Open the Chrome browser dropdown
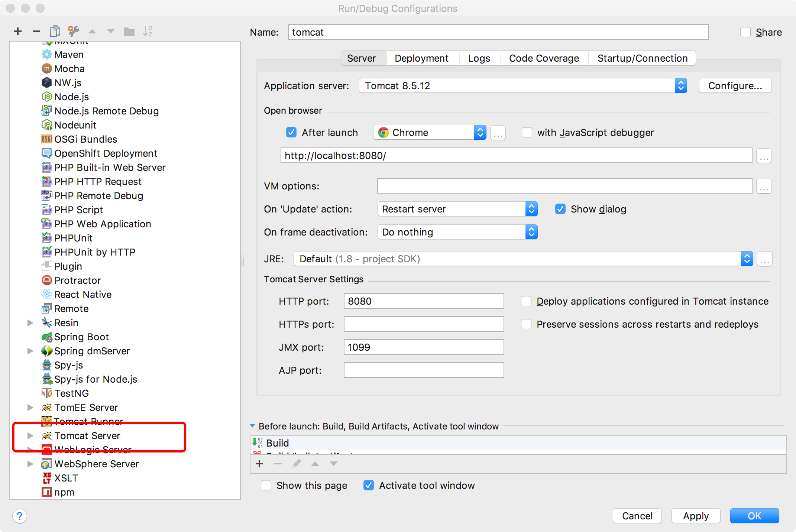Screen dimensions: 796x532 430,133
